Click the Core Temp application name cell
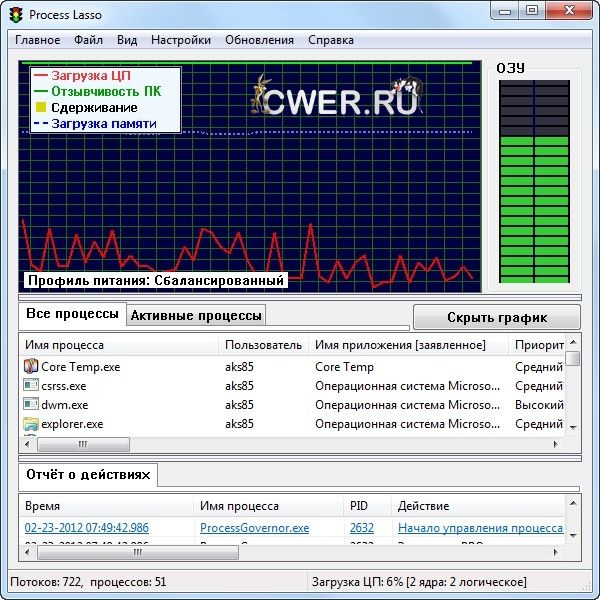Viewport: 600px width, 600px height. (x=344, y=367)
